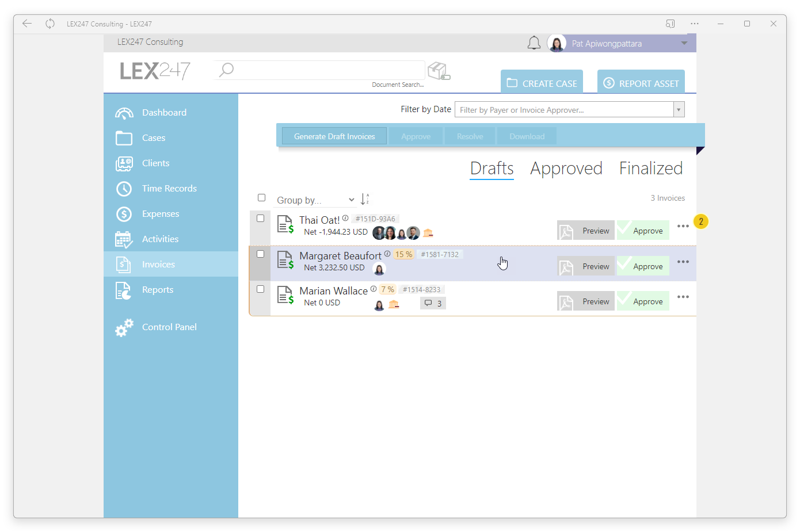Open the payer or approver filter dropdown arrow
Viewport: 800px width, 532px height.
[679, 110]
